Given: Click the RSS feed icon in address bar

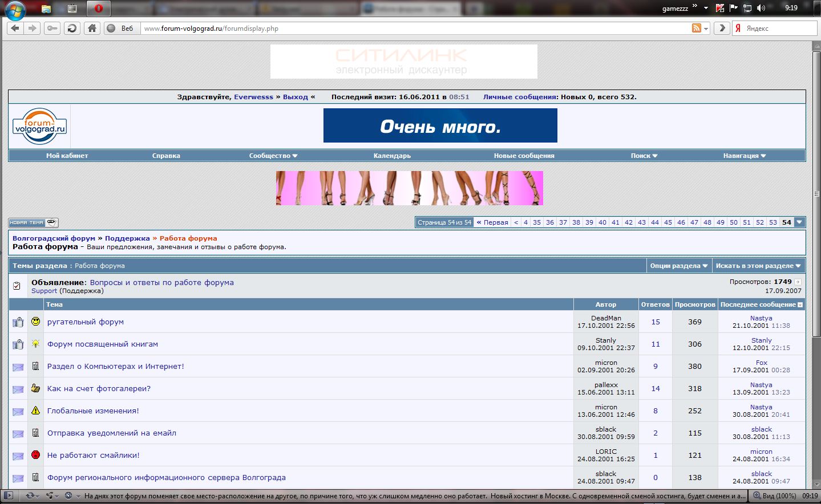Looking at the screenshot, I should tap(697, 29).
